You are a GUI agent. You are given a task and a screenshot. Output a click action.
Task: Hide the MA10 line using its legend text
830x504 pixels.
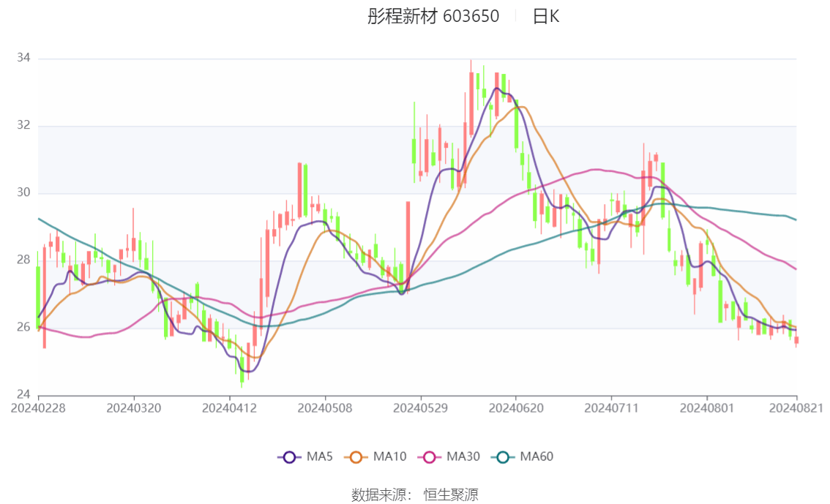[x=390, y=457]
